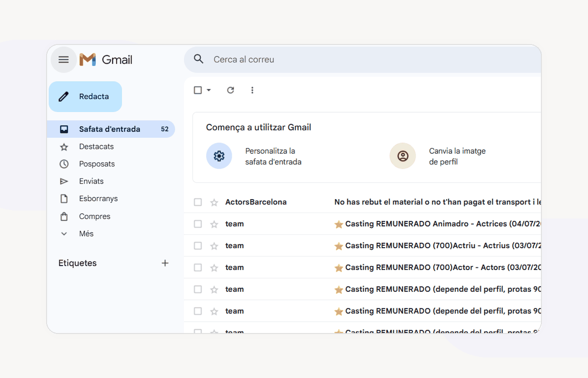This screenshot has width=588, height=378.
Task: Click the profile picture icon
Action: [x=403, y=156]
